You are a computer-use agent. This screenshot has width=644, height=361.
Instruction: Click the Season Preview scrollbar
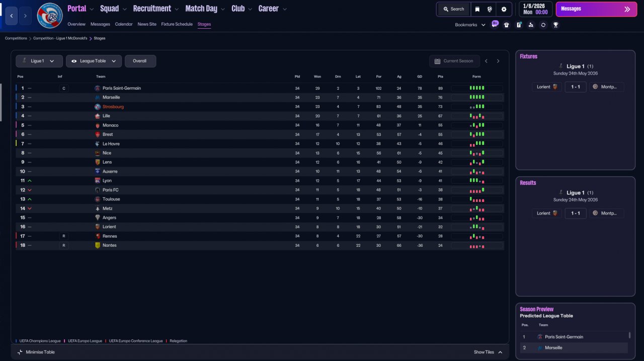(630, 335)
